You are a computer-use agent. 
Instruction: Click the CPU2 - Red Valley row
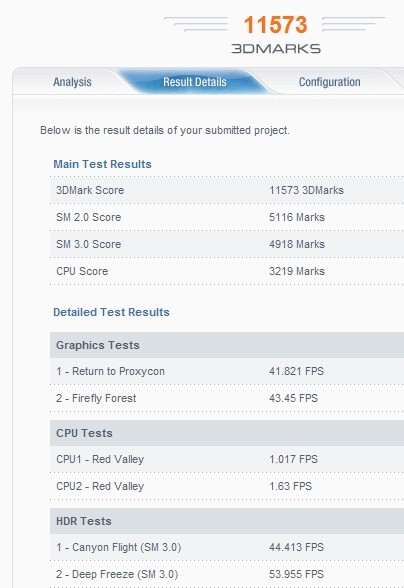click(227, 486)
